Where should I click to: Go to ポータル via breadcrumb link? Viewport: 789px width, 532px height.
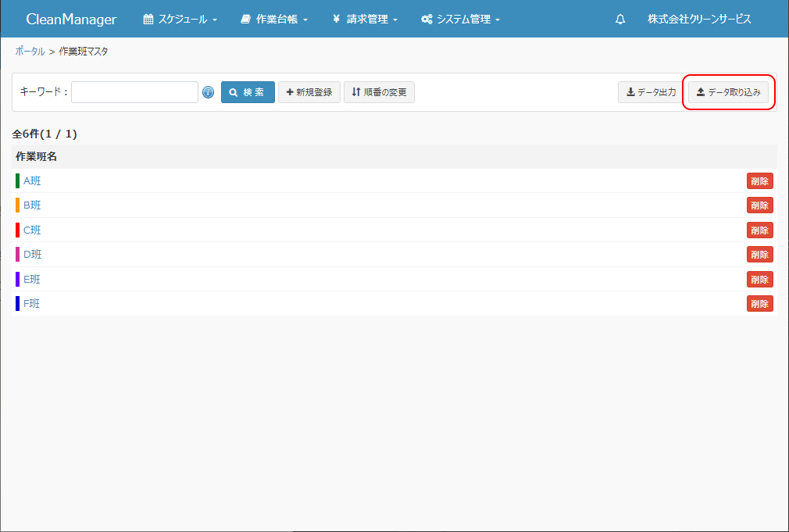click(30, 52)
